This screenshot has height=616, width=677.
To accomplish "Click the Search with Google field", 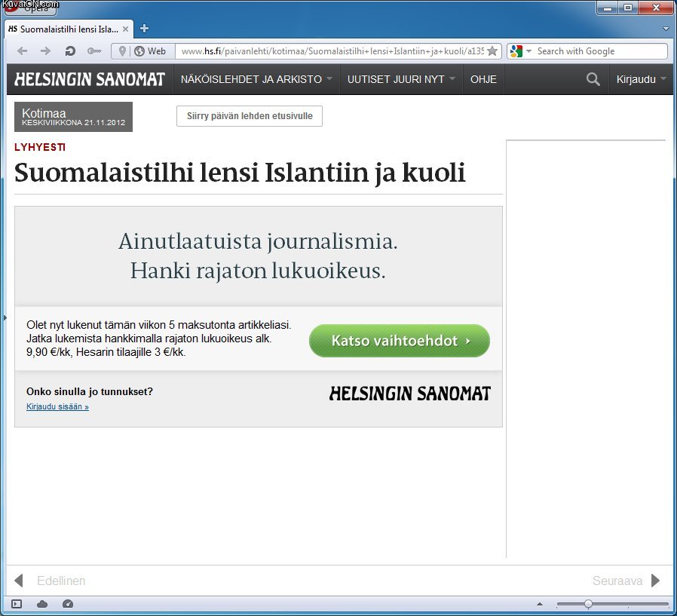I will coord(599,51).
